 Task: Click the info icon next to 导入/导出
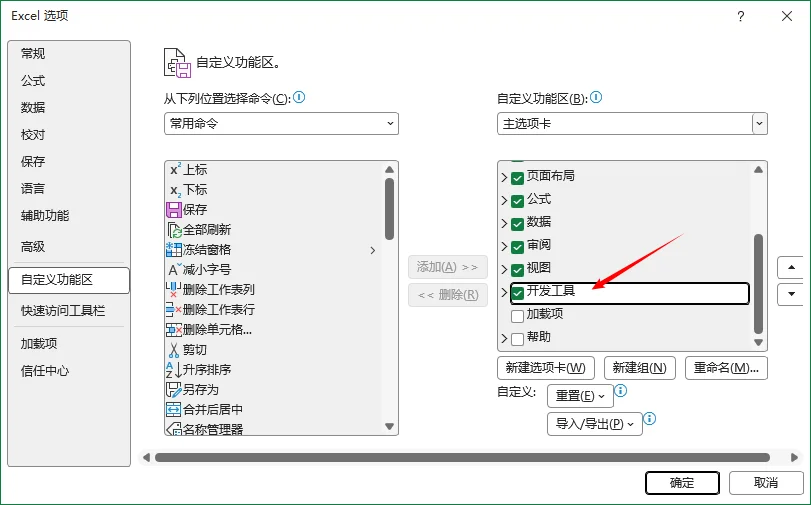click(650, 419)
